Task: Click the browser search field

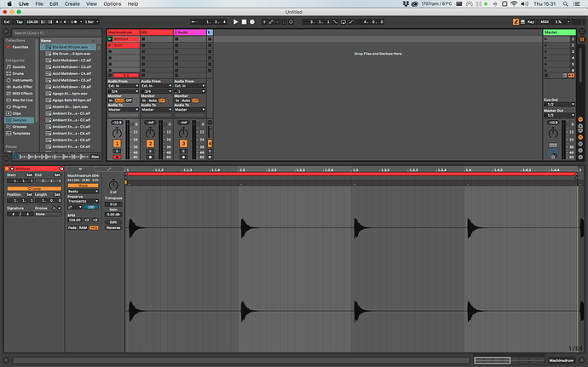Action: coord(56,33)
